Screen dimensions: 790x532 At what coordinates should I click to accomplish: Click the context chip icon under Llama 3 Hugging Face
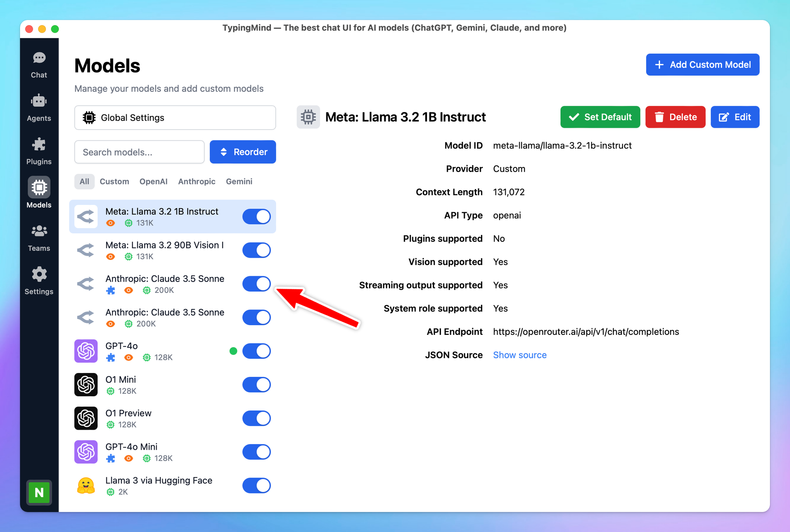(x=110, y=492)
